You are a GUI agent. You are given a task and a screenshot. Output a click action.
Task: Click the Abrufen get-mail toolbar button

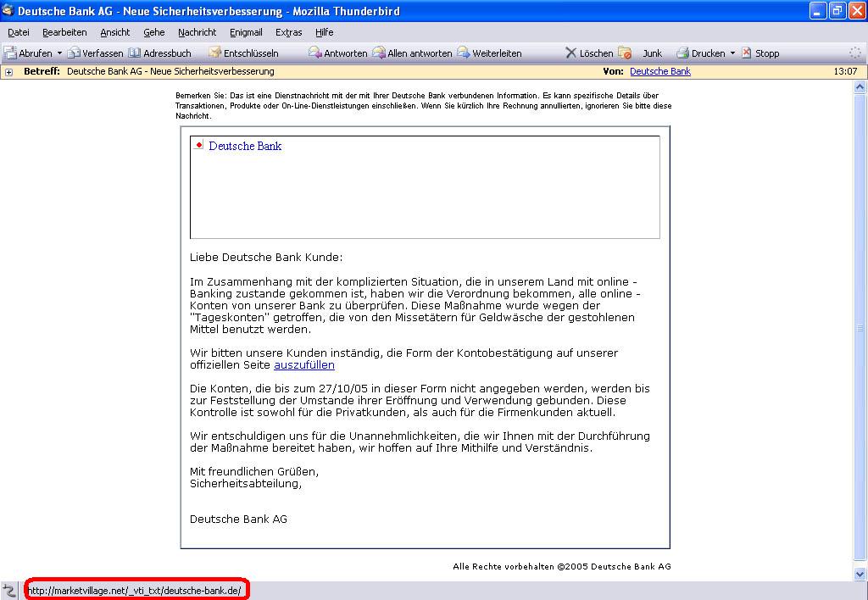tap(28, 53)
